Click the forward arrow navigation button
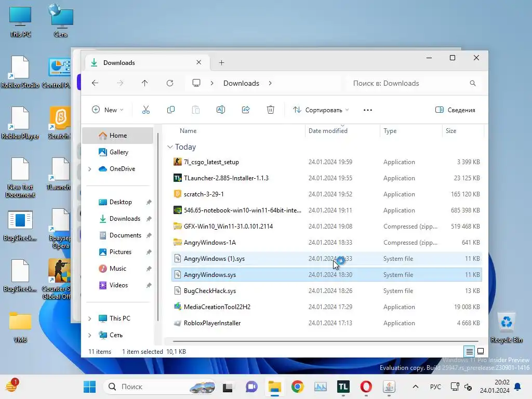The image size is (532, 399). click(120, 83)
